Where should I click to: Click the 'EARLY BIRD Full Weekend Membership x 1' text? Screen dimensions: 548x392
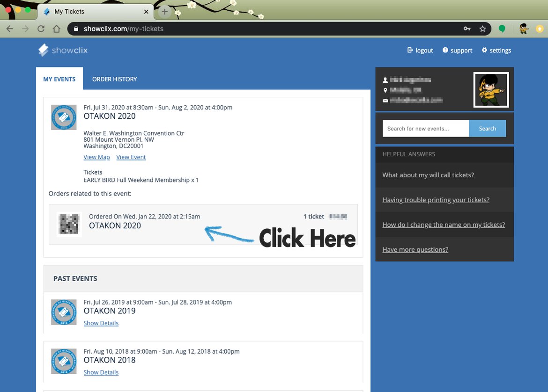(x=141, y=180)
